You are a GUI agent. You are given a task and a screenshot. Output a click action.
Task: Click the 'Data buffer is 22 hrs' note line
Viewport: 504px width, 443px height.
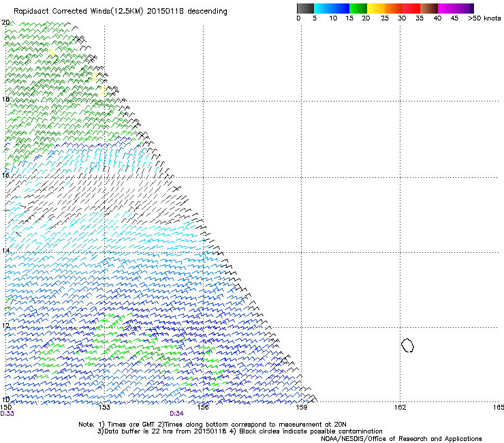point(240,431)
